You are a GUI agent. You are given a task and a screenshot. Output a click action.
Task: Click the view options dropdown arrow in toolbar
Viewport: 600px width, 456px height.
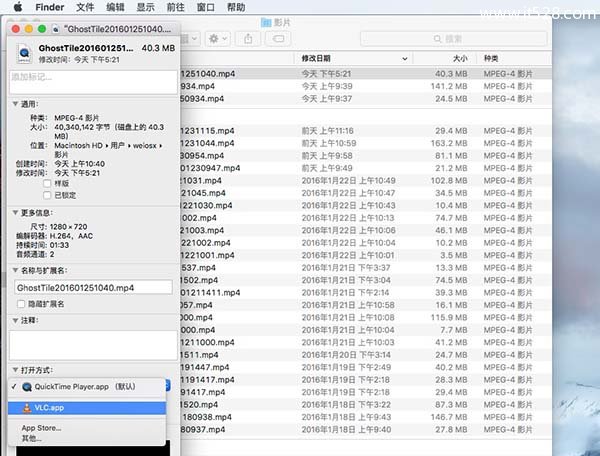click(194, 38)
